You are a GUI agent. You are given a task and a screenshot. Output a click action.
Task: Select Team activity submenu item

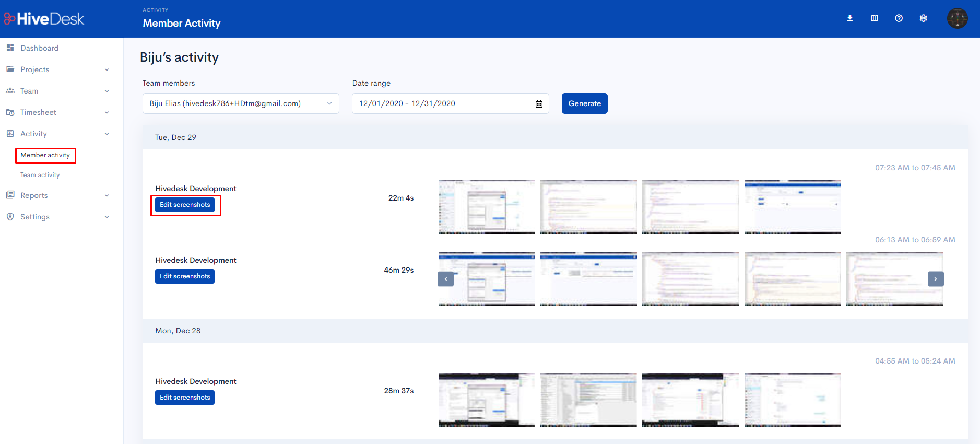[x=40, y=175]
